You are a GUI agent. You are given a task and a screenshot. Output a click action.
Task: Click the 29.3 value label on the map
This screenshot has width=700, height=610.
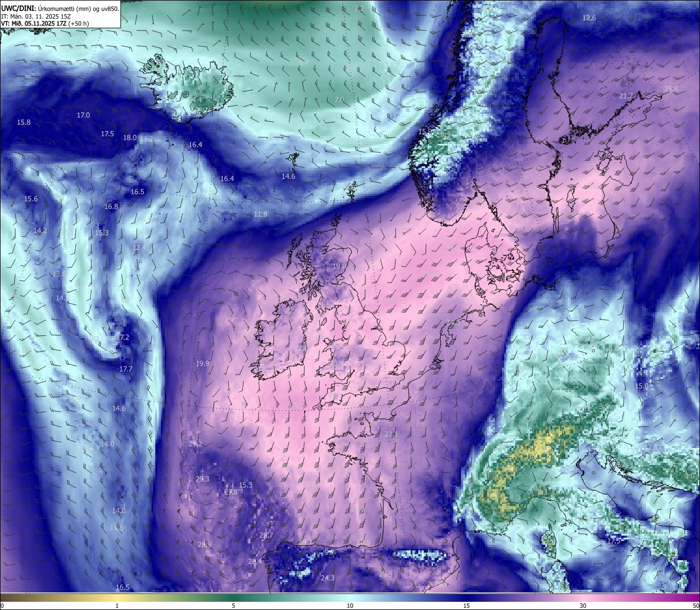pos(202,479)
